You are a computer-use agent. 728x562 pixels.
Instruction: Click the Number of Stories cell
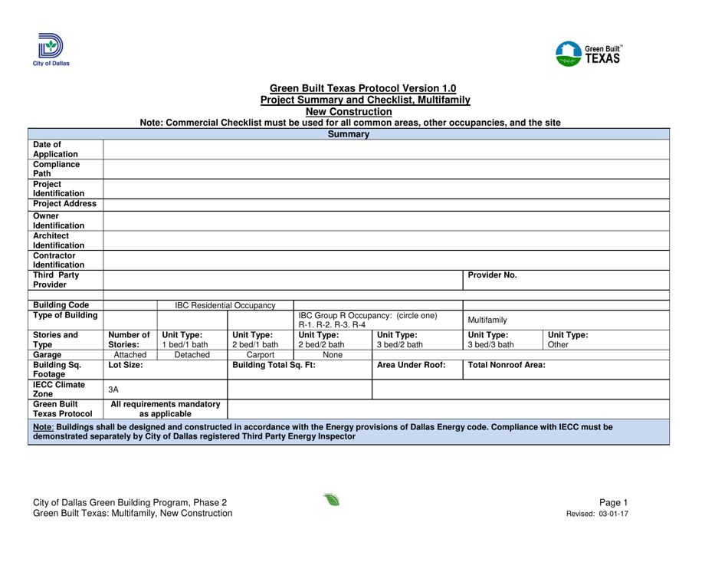(x=130, y=340)
